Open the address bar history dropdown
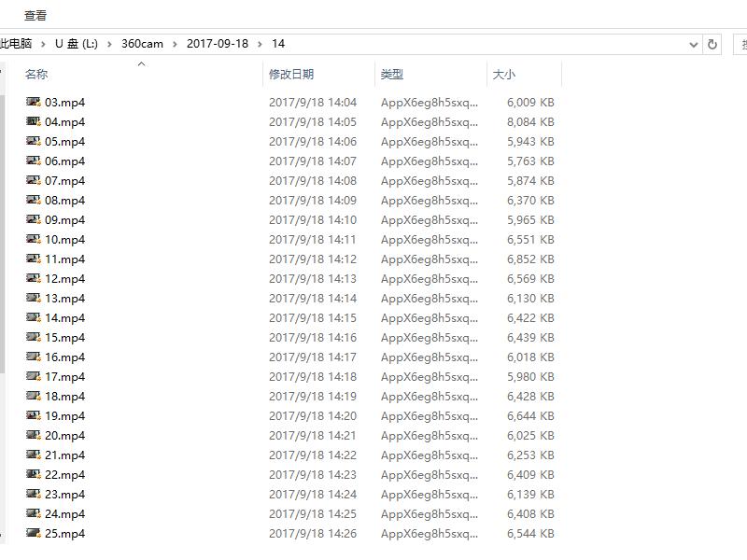 692,44
